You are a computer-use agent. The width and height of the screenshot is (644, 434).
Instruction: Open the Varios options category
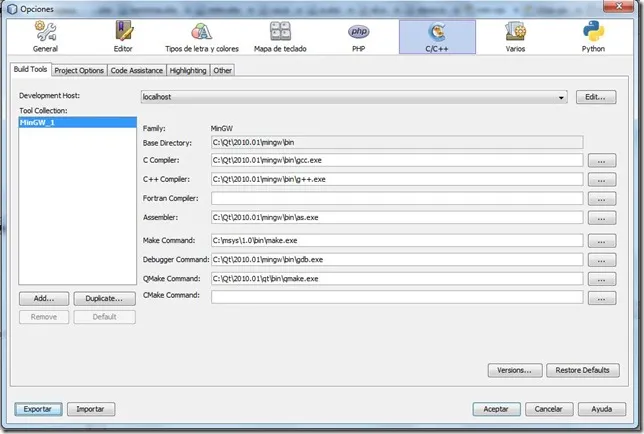tap(515, 37)
